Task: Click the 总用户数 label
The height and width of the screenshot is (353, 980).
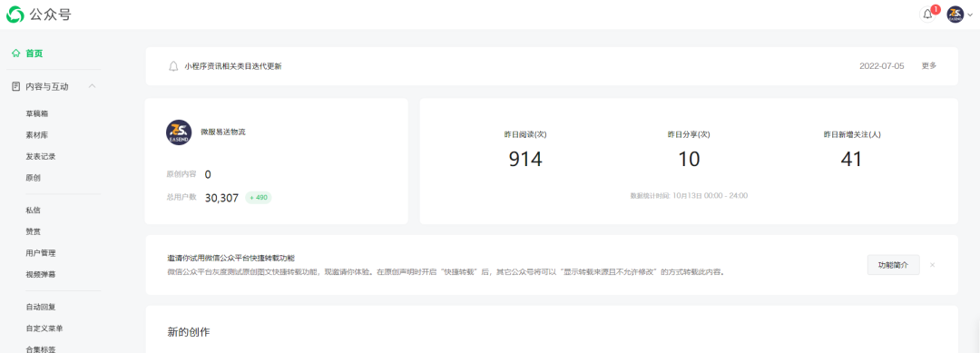Action: click(x=181, y=197)
